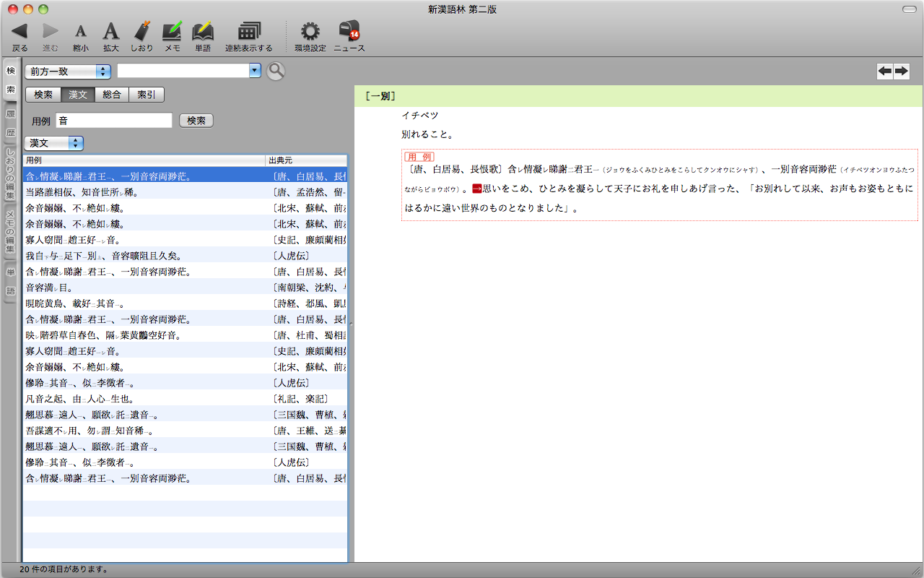Click the 連続表示する continuous display icon

248,32
